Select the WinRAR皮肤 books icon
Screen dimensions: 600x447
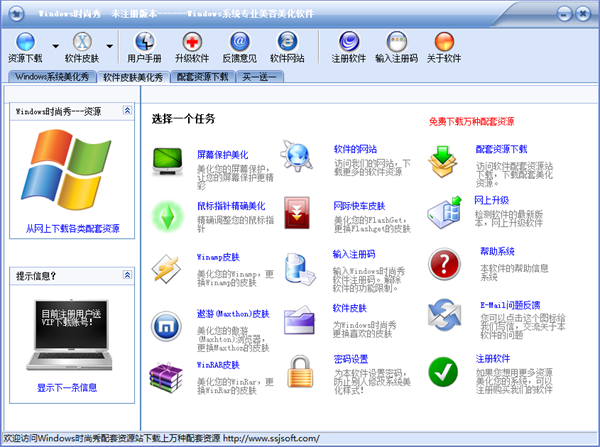click(x=166, y=377)
